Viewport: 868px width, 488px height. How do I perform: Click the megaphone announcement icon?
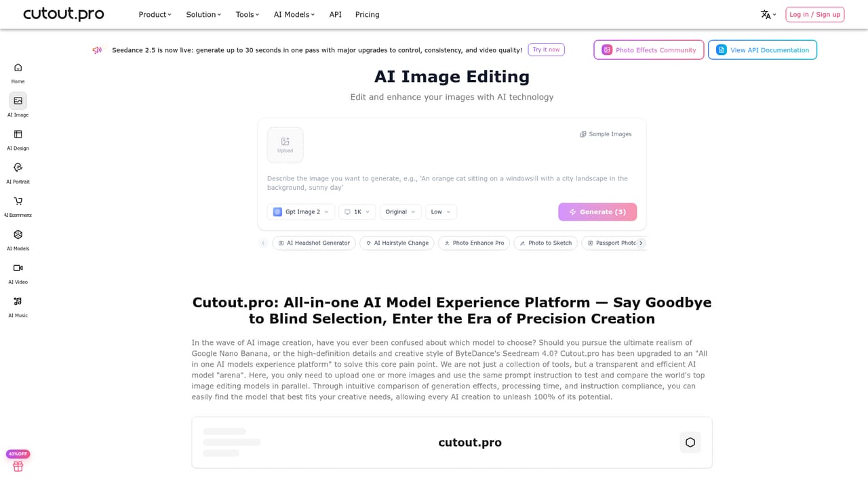click(97, 50)
